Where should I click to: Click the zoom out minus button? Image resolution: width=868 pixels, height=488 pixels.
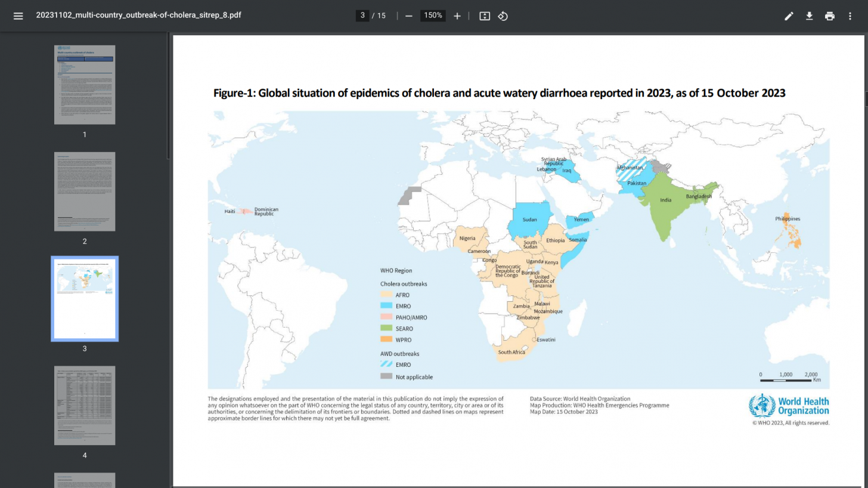pyautogui.click(x=409, y=16)
